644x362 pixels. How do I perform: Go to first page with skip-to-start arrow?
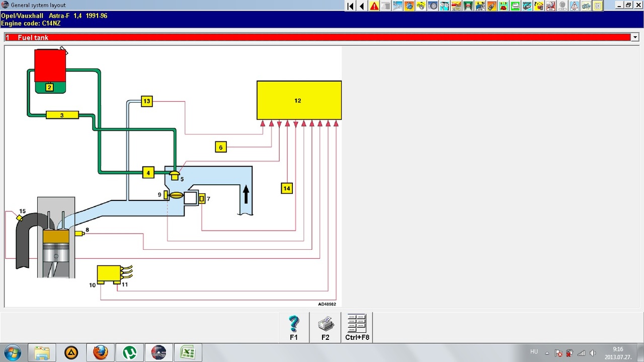click(x=351, y=6)
